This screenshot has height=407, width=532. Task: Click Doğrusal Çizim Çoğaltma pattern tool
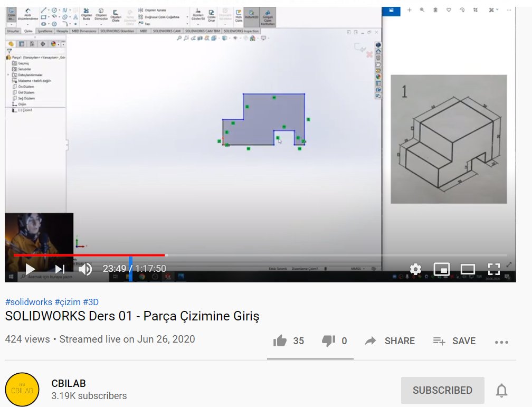[x=159, y=17]
